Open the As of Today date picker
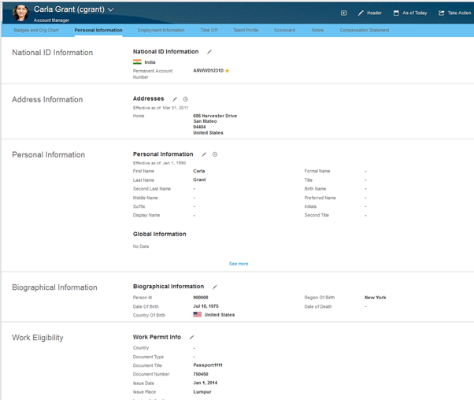 pyautogui.click(x=410, y=13)
